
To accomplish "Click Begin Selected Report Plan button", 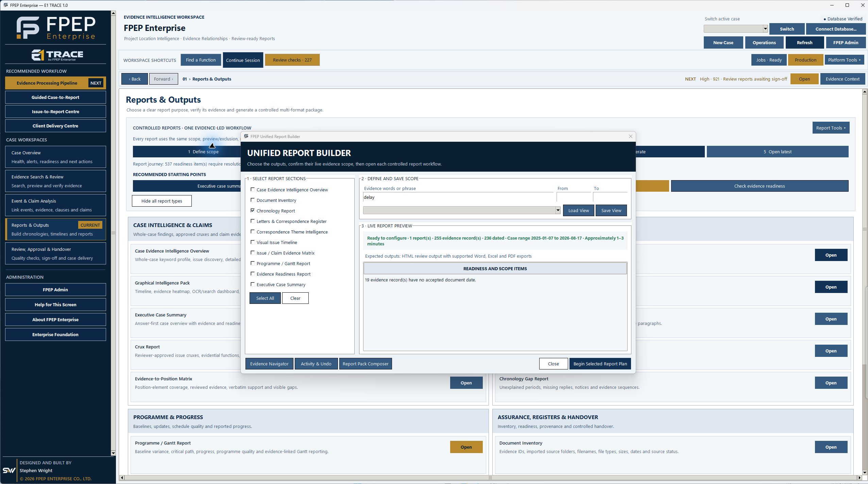I will click(x=600, y=364).
